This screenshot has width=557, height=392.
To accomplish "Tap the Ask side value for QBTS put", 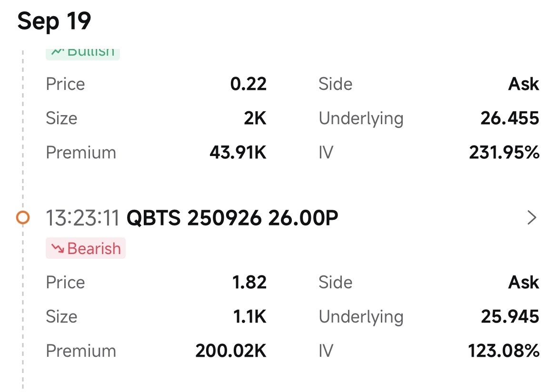I will (524, 282).
